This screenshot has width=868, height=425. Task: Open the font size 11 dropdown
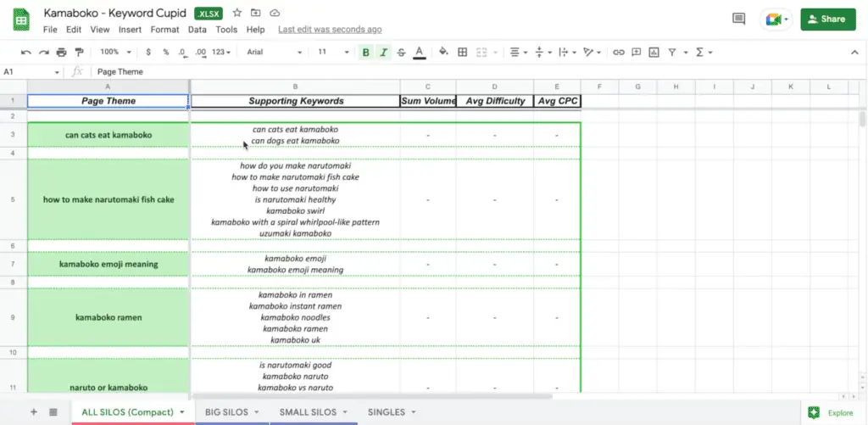[x=333, y=52]
